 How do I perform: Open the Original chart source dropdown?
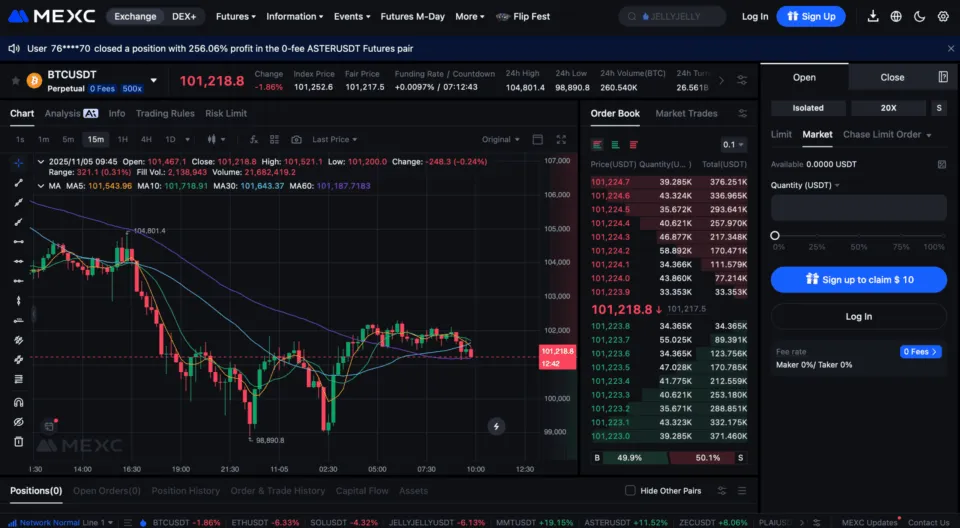[500, 140]
